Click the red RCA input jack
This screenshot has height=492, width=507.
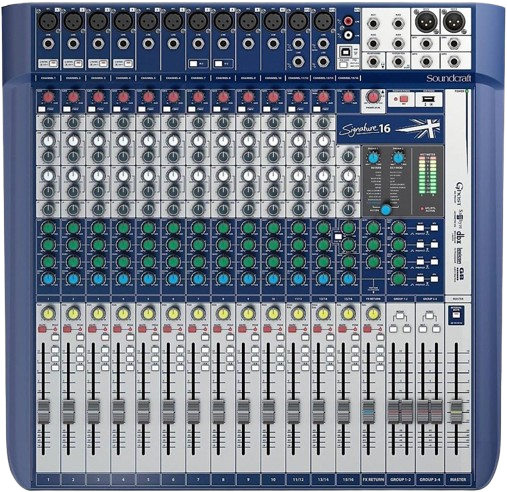348,22
